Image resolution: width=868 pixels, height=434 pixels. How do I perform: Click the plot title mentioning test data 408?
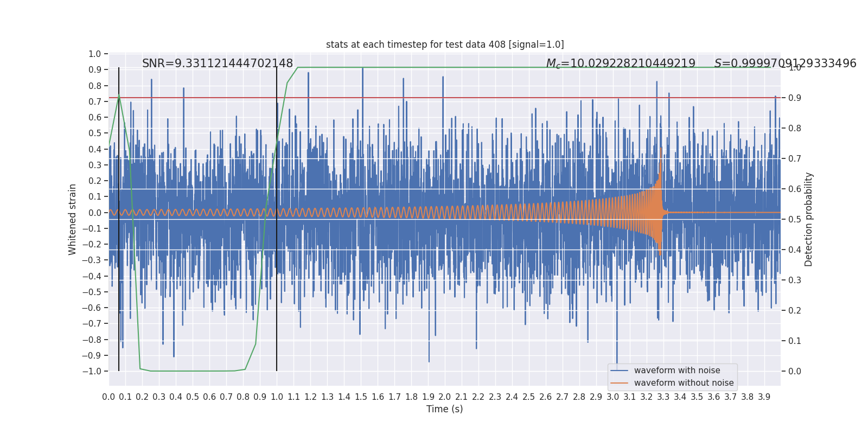[x=445, y=44]
